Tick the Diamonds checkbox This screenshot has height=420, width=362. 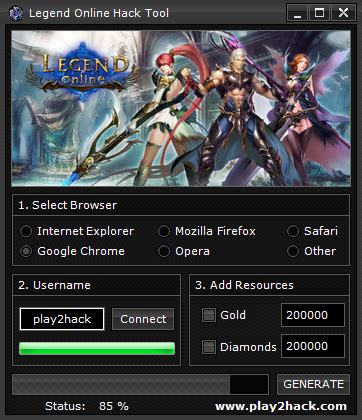209,347
